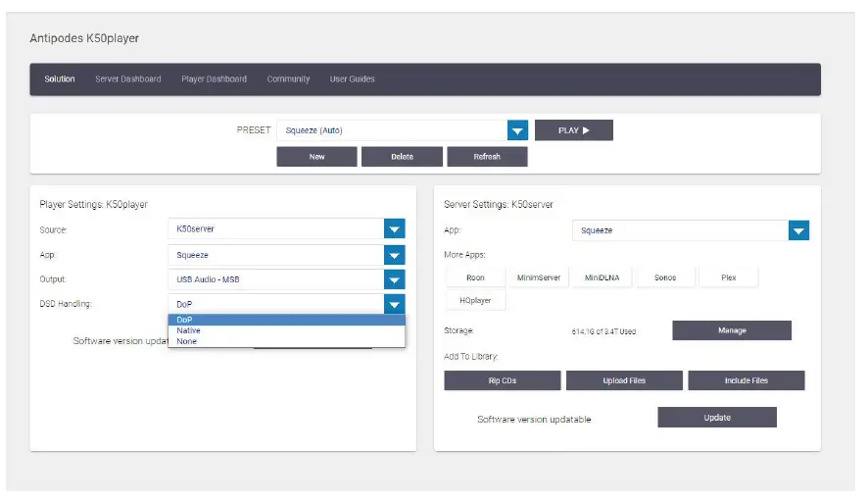This screenshot has height=501, width=868.
Task: Expand the server App dropdown arrow
Action: [x=798, y=230]
